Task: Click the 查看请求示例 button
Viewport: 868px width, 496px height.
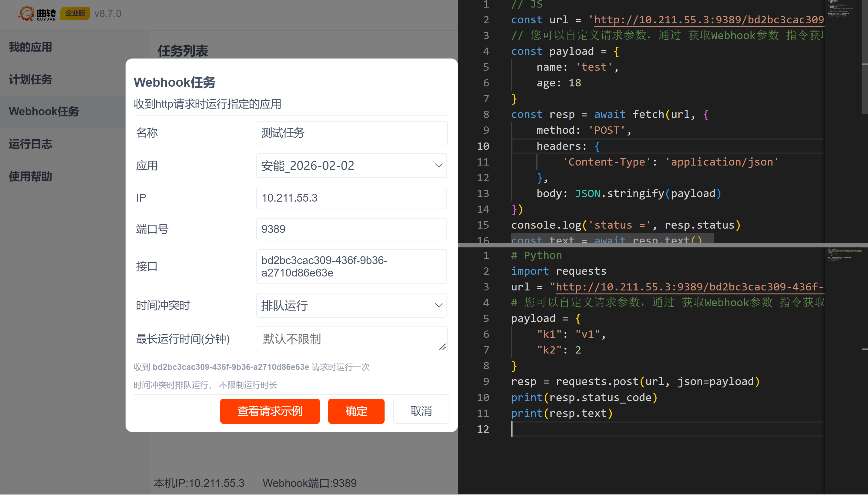Action: coord(270,411)
